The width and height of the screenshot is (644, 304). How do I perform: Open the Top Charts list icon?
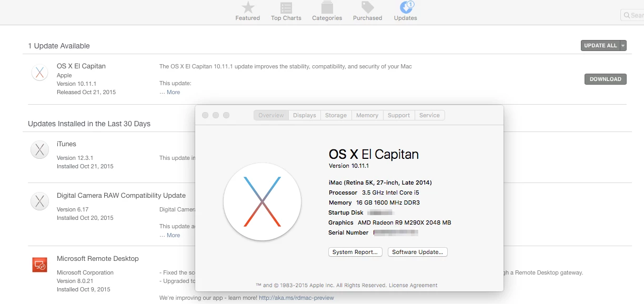click(x=286, y=7)
